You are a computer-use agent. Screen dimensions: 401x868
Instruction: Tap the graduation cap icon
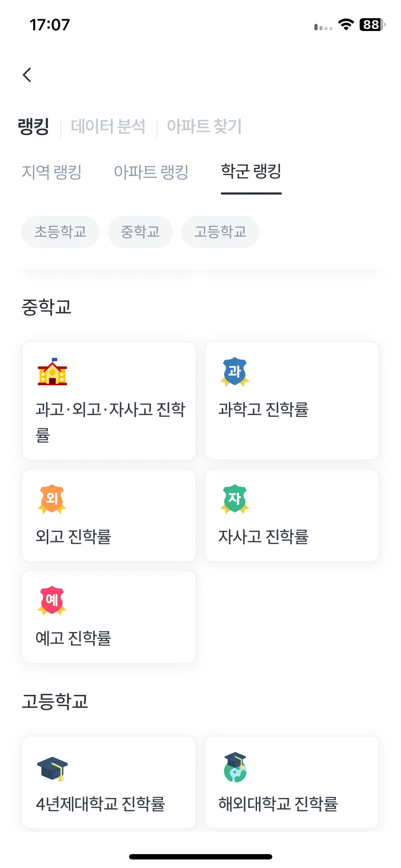point(52,768)
